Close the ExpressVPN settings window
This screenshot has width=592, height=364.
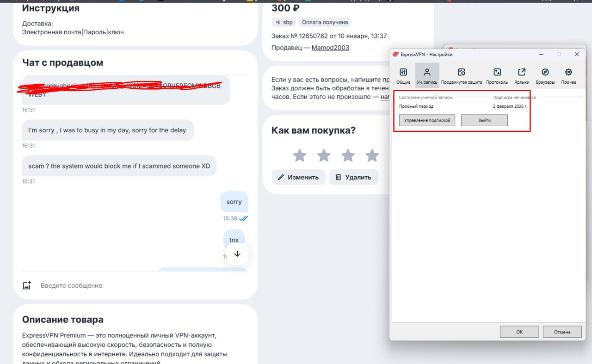tap(577, 54)
